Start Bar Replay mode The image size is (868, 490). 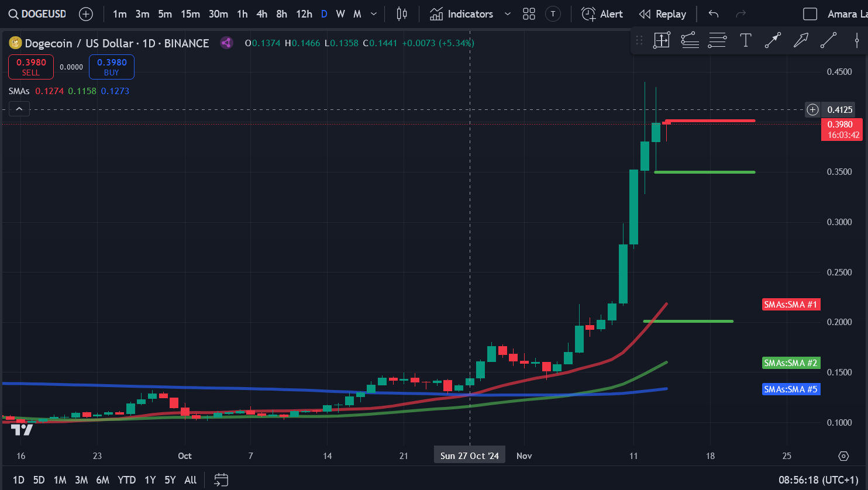(x=663, y=14)
